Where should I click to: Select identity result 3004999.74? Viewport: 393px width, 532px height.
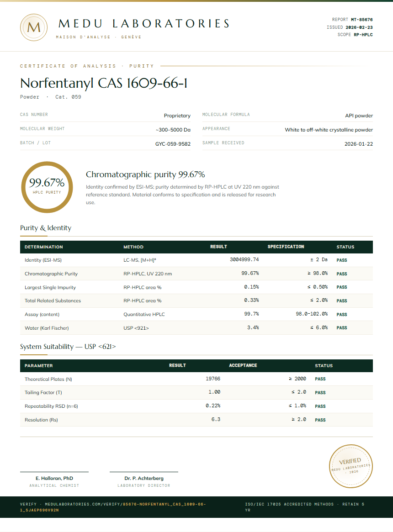coord(244,259)
